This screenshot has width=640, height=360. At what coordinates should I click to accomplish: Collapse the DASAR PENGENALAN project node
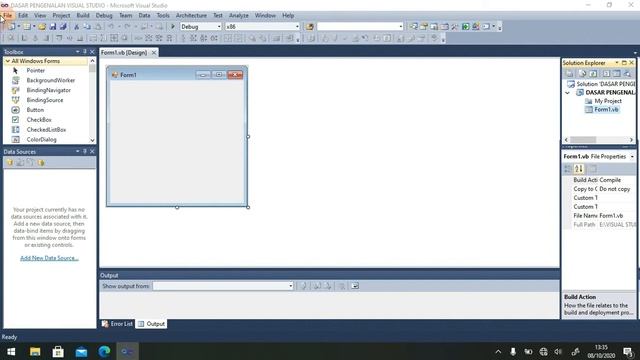tap(567, 93)
